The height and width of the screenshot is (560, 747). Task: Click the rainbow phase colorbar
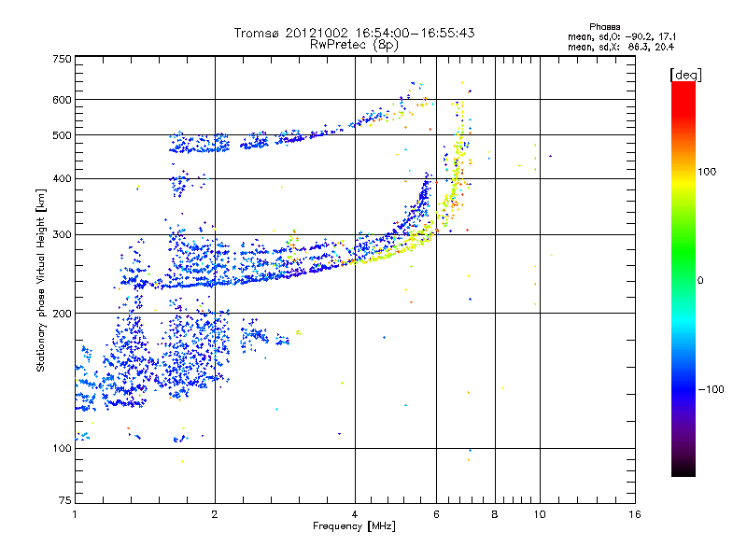[684, 278]
